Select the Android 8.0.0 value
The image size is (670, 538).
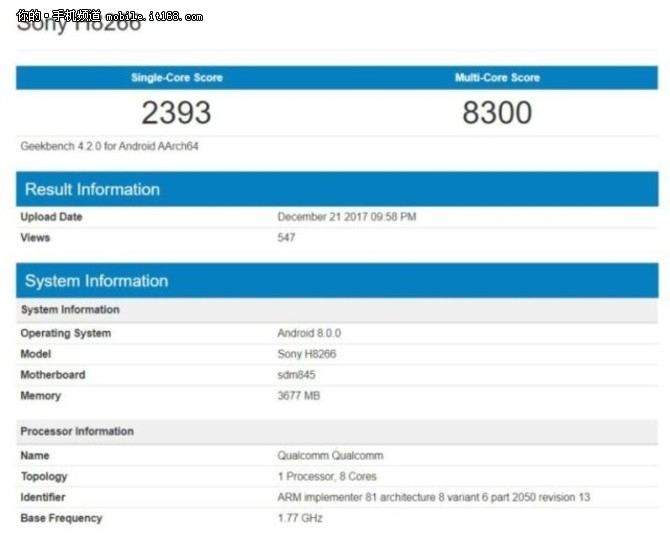(x=310, y=333)
